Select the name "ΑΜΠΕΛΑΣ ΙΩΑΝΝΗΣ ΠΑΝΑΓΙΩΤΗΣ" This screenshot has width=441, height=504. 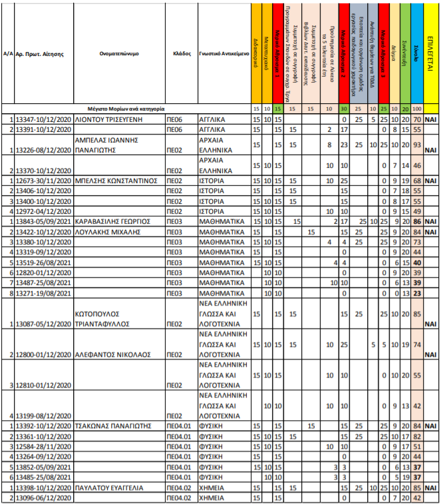coord(106,145)
